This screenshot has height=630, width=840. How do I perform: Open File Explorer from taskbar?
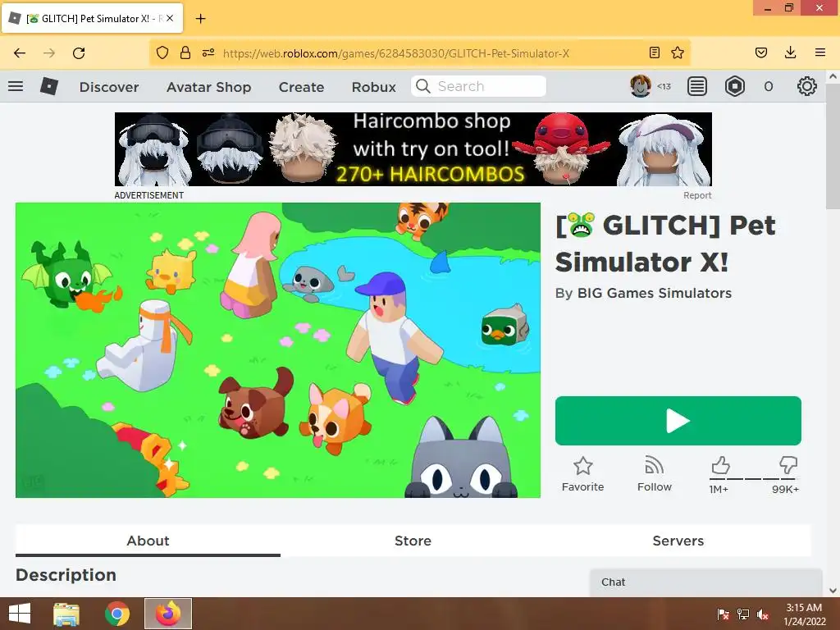(67, 614)
